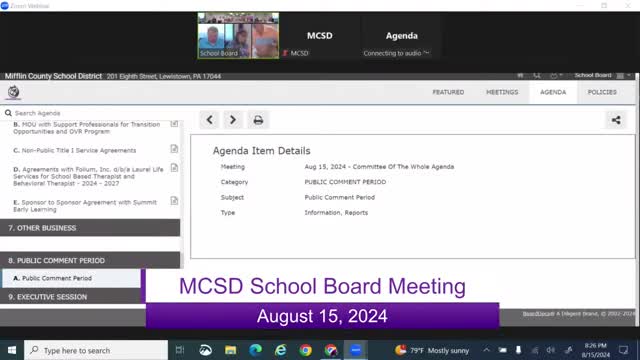Switch to the Meetings tab

pyautogui.click(x=502, y=92)
